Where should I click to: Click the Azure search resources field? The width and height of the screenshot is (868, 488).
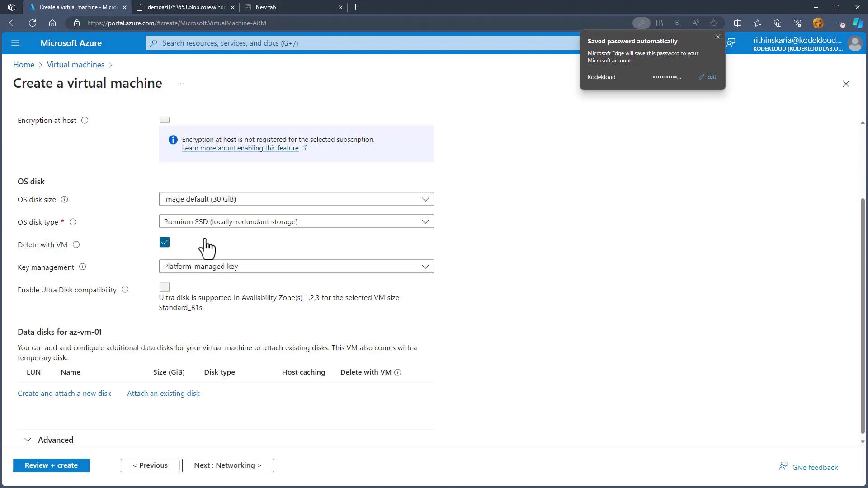pos(362,43)
